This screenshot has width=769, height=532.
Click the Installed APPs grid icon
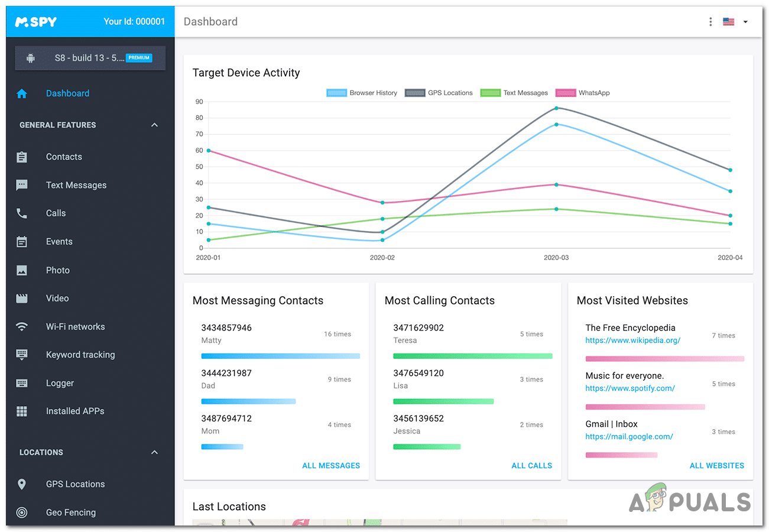coord(22,411)
